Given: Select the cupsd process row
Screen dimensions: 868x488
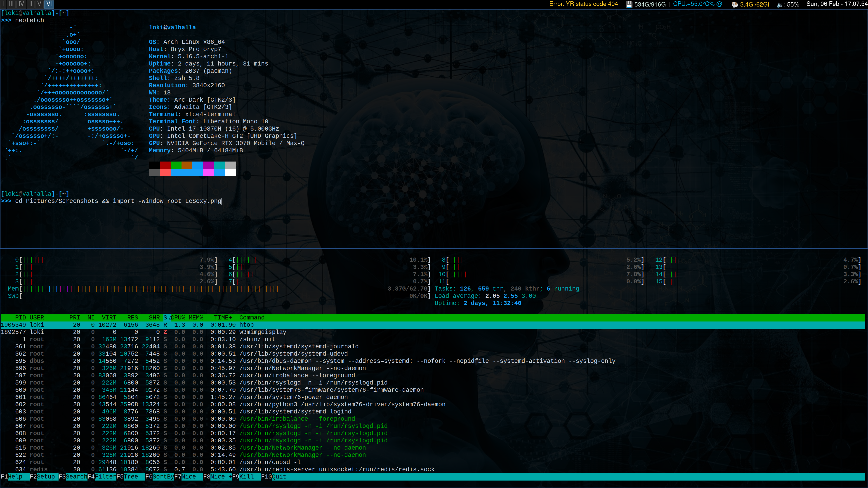Looking at the screenshot, I should click(433, 462).
